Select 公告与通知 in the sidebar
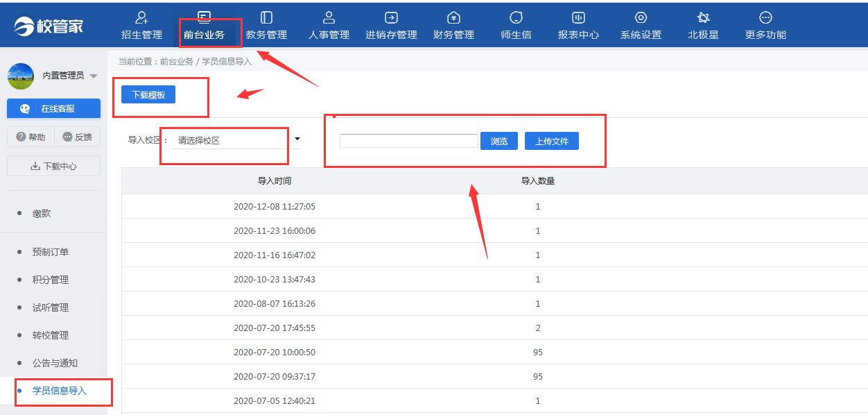The image size is (868, 415). tap(55, 363)
